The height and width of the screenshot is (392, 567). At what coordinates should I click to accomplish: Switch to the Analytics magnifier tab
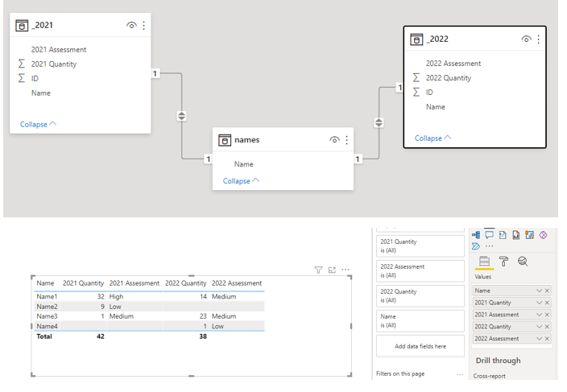(x=523, y=262)
